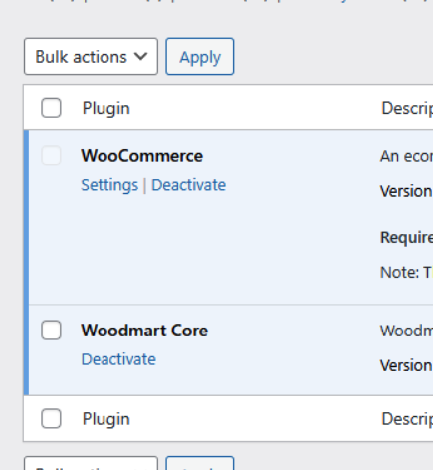Open the bottom Bulk actions dropdown
The height and width of the screenshot is (470, 433).
[x=91, y=463]
